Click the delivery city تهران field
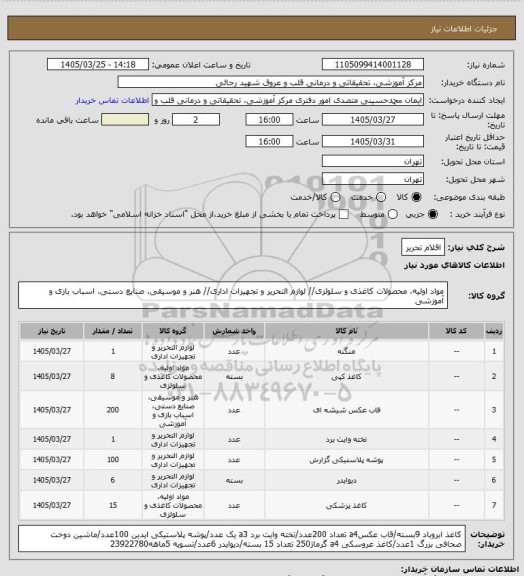Image resolution: width=524 pixels, height=576 pixels. (x=373, y=179)
